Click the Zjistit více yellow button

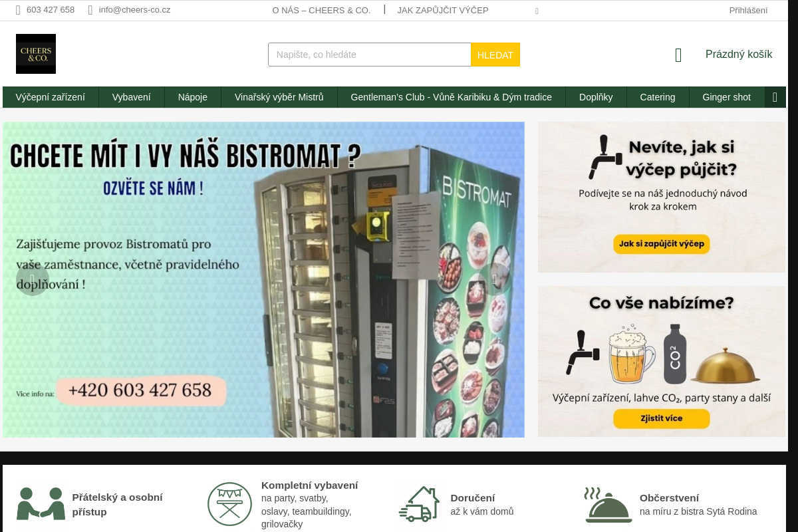point(662,418)
